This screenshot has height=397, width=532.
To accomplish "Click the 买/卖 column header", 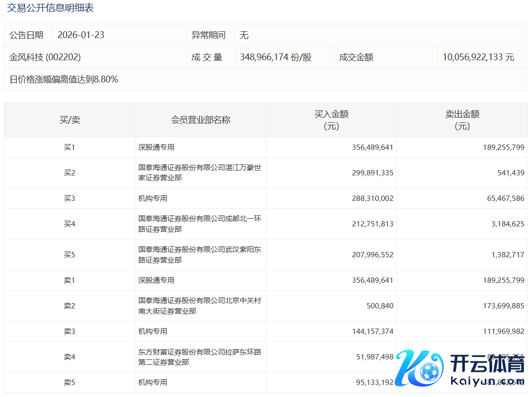I will [x=69, y=120].
